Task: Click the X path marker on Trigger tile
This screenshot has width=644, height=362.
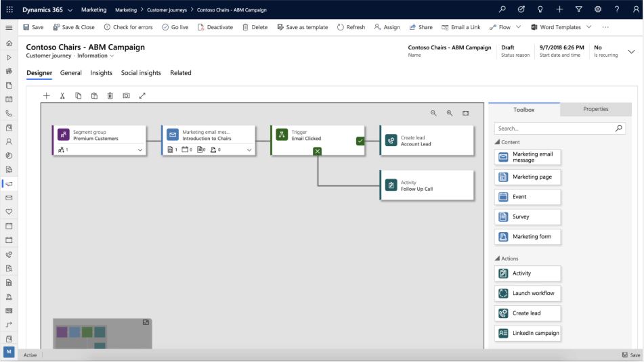Action: tap(318, 151)
